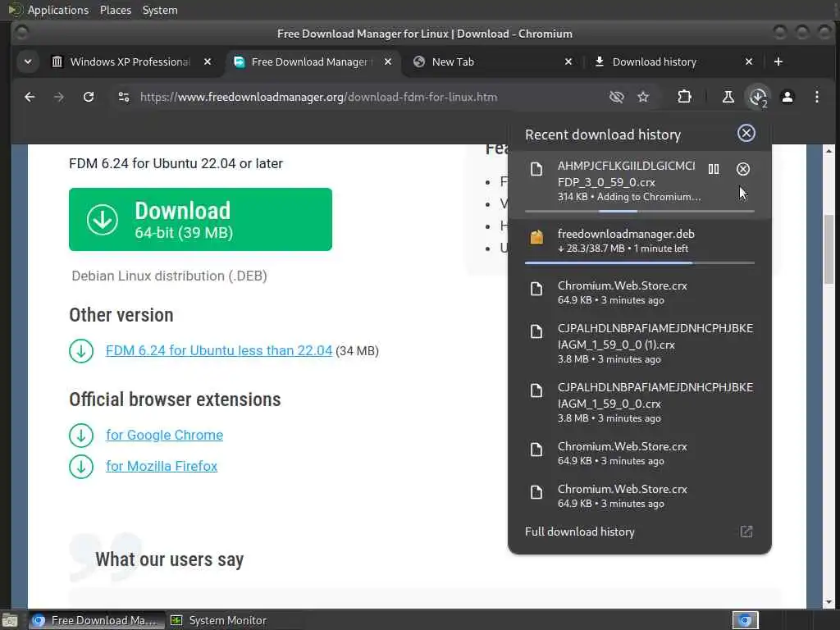Open the profile avatar menu
The height and width of the screenshot is (630, 840).
click(x=787, y=97)
